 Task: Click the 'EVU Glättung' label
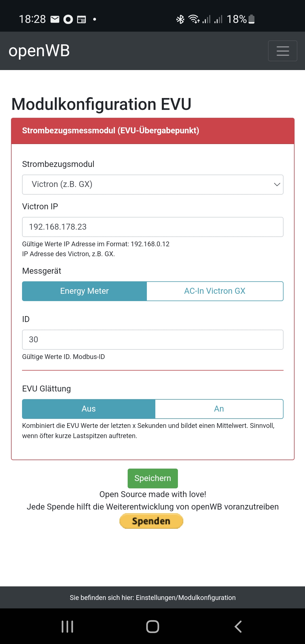click(47, 389)
